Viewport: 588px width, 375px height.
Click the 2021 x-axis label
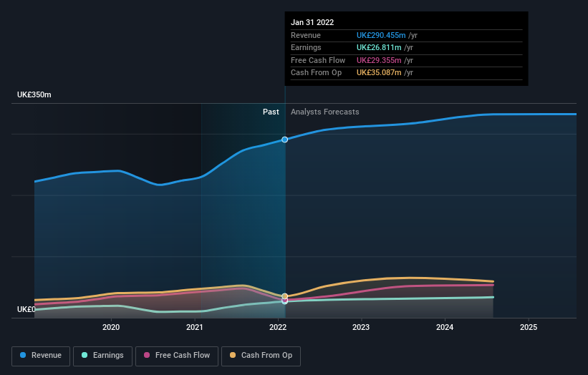[194, 327]
